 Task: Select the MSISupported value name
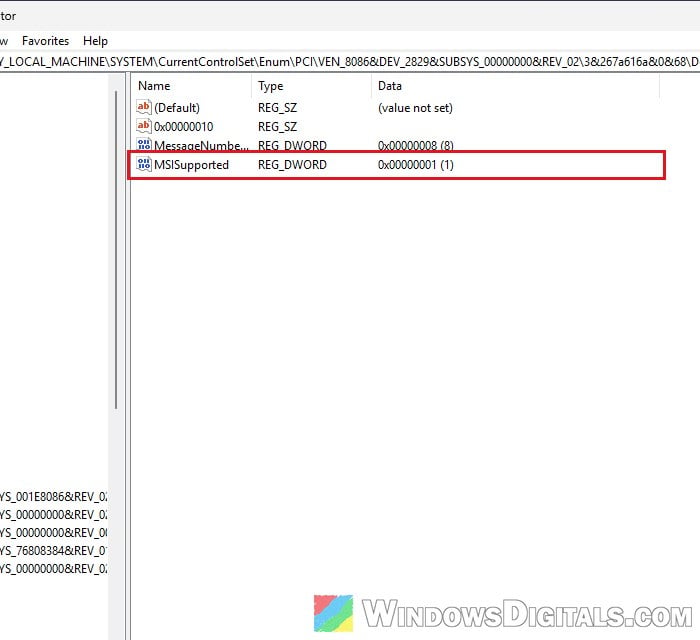pyautogui.click(x=192, y=165)
